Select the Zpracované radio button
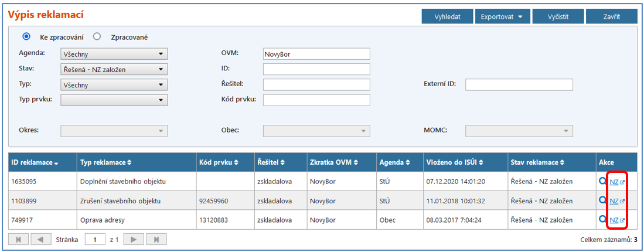 [98, 36]
